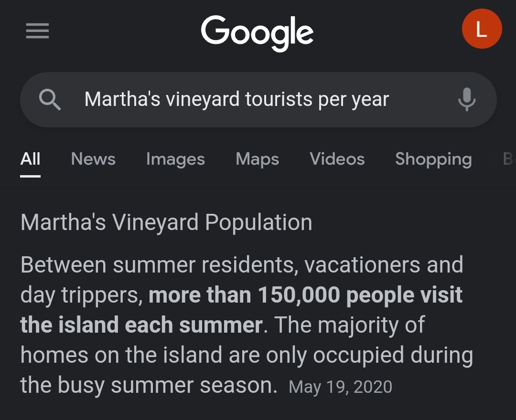Click the line 'Between summer residents, vacationers and'

click(242, 265)
